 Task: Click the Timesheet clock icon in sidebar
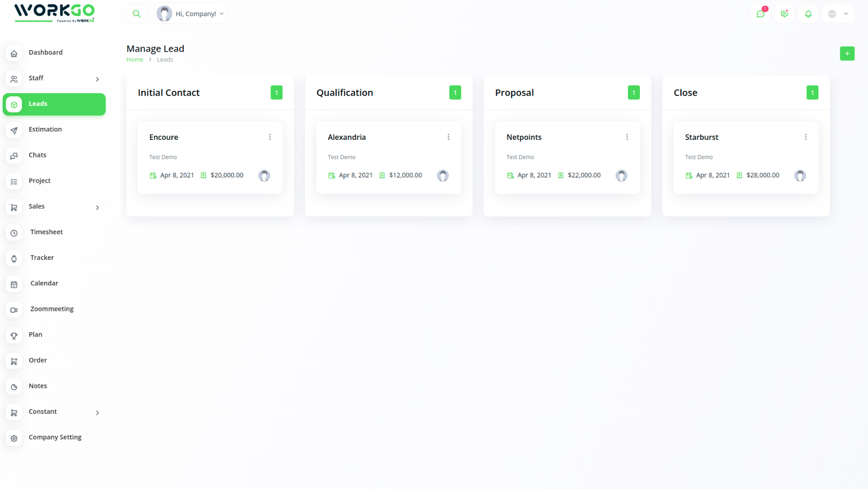click(14, 233)
